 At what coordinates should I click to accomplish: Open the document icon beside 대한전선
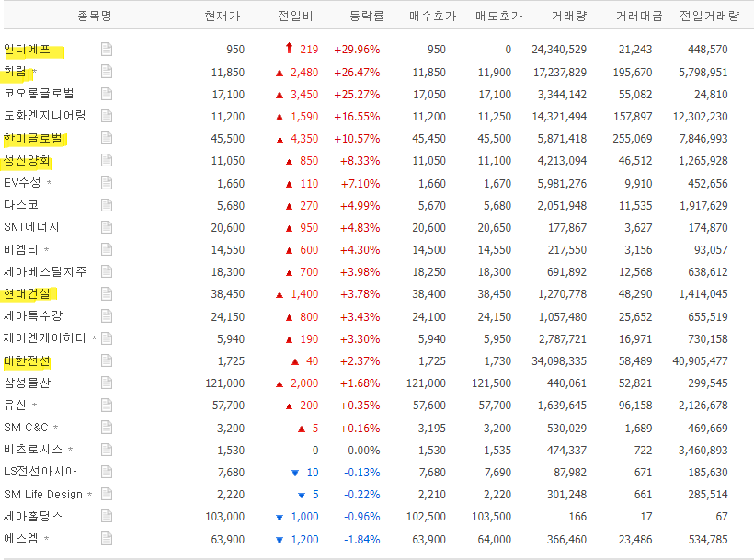coord(107,360)
